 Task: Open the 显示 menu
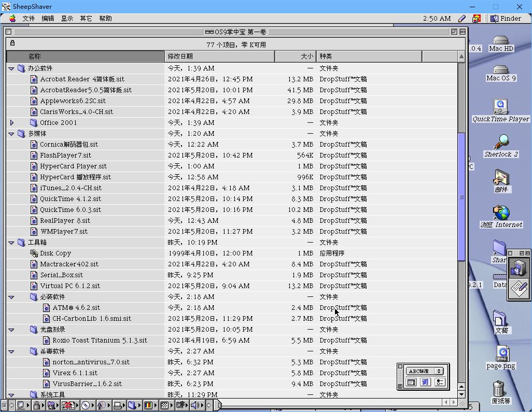[x=67, y=19]
